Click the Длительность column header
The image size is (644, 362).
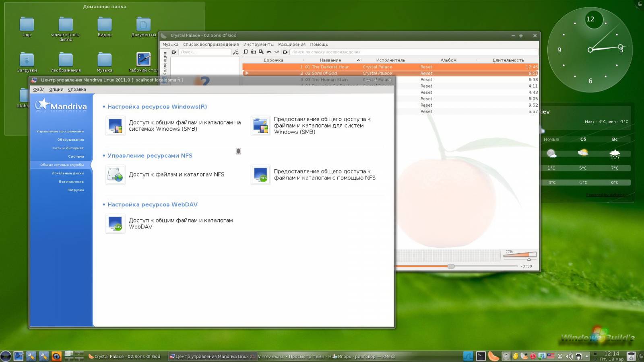[x=508, y=60]
